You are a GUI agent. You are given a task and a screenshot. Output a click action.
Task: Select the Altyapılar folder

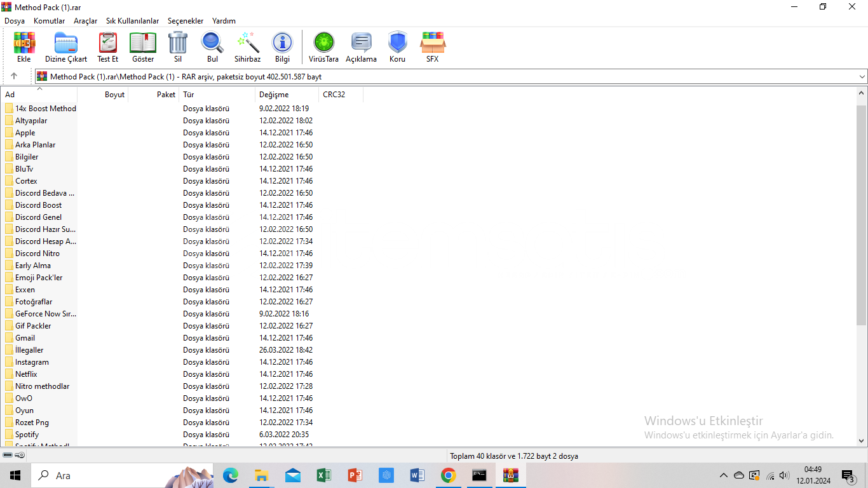31,121
